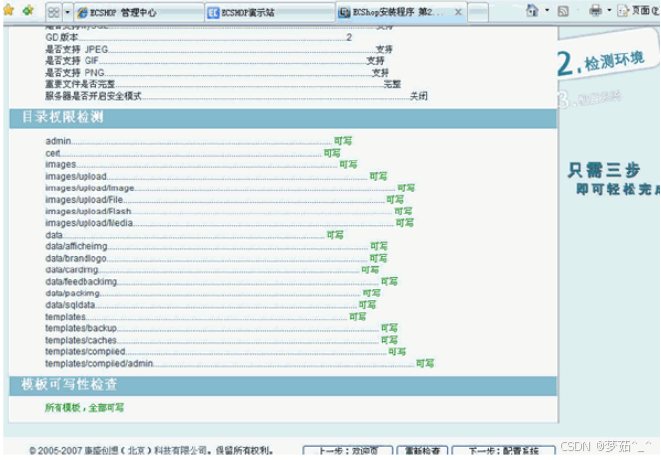This screenshot has height=460, width=661.
Task: Click templates/backup directory name
Action: (81, 328)
